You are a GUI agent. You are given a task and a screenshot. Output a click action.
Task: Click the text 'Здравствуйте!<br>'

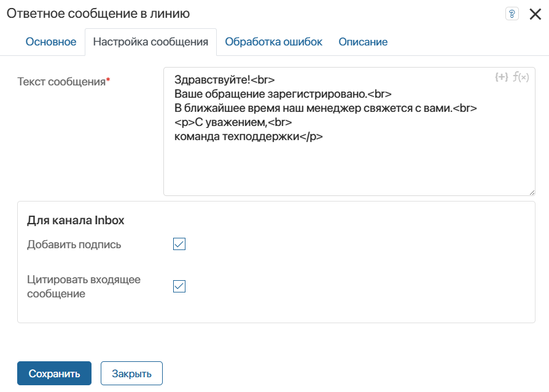tap(224, 80)
